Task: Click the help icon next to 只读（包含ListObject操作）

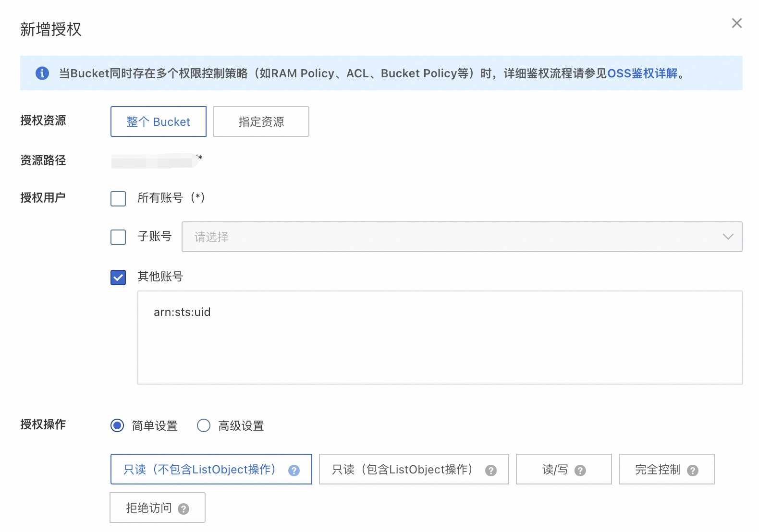Action: (x=490, y=471)
